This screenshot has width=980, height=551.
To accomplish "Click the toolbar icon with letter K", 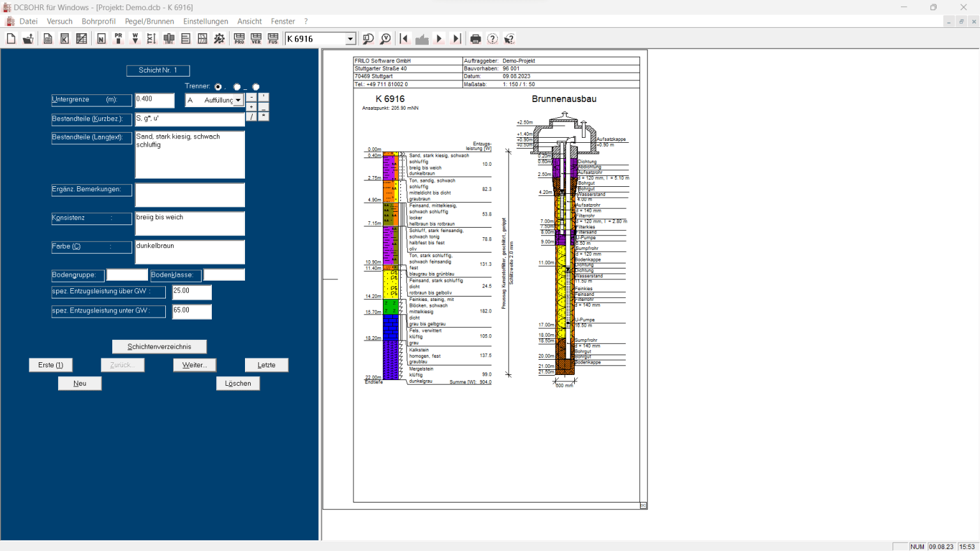I will click(64, 39).
